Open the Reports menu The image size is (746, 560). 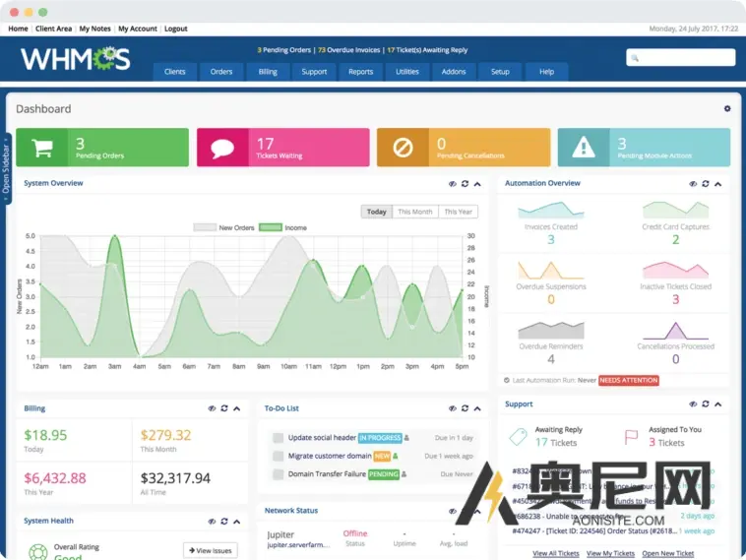tap(360, 72)
